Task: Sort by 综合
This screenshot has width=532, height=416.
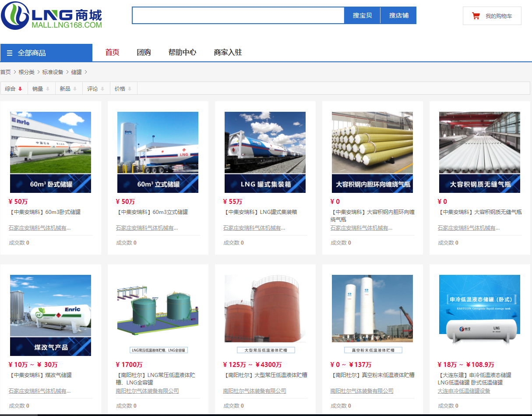Action: click(14, 89)
